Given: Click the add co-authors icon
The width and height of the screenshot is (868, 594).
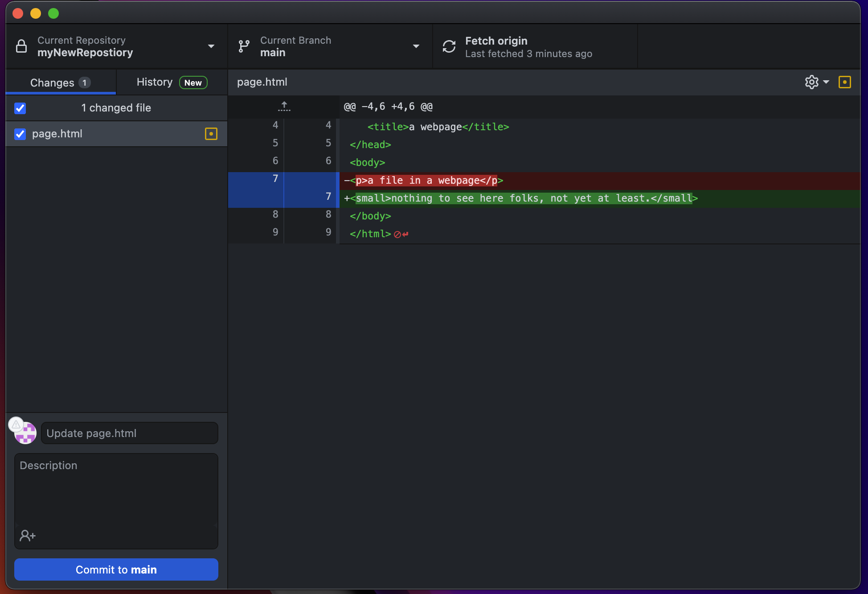Looking at the screenshot, I should click(28, 535).
